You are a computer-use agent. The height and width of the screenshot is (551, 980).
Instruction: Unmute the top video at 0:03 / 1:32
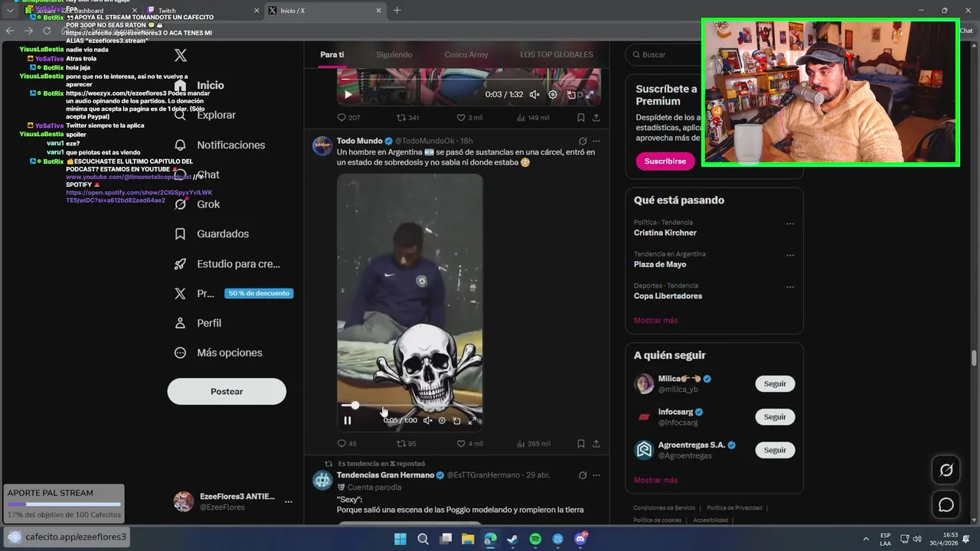(x=534, y=94)
